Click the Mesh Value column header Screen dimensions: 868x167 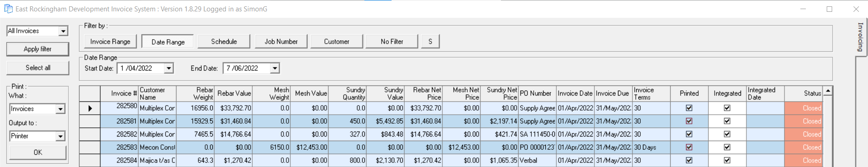click(x=309, y=93)
